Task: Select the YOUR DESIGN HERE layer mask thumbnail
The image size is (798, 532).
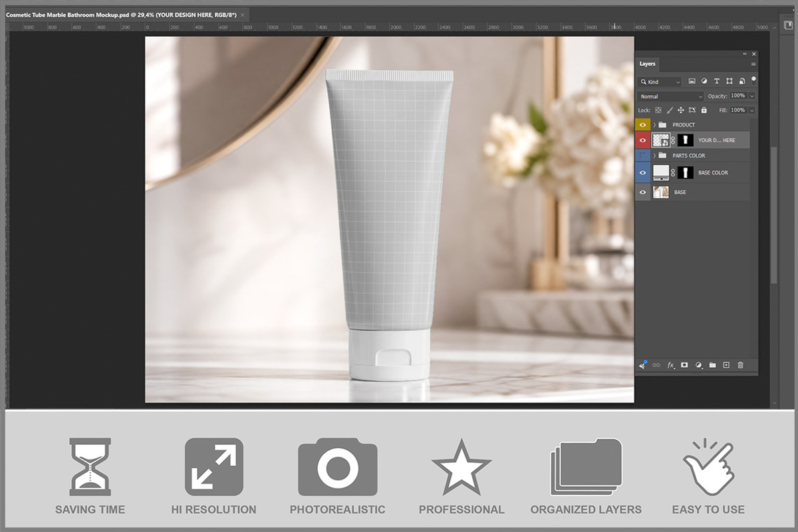Action: (x=686, y=140)
